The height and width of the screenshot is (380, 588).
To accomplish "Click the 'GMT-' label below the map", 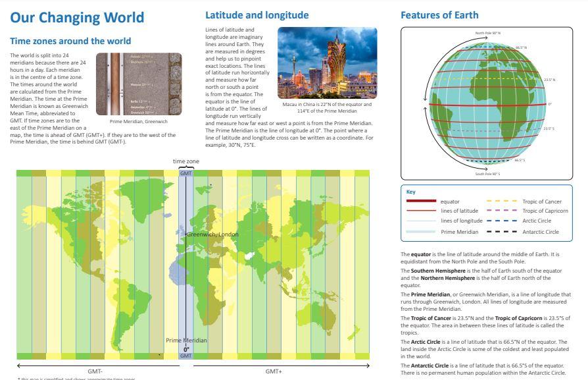I will click(95, 371).
